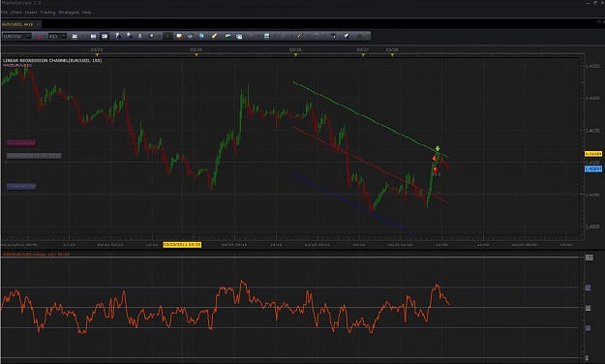Expand the EUR/USD symbol dropdown
Screen dimensions: 605x364
click(28, 36)
